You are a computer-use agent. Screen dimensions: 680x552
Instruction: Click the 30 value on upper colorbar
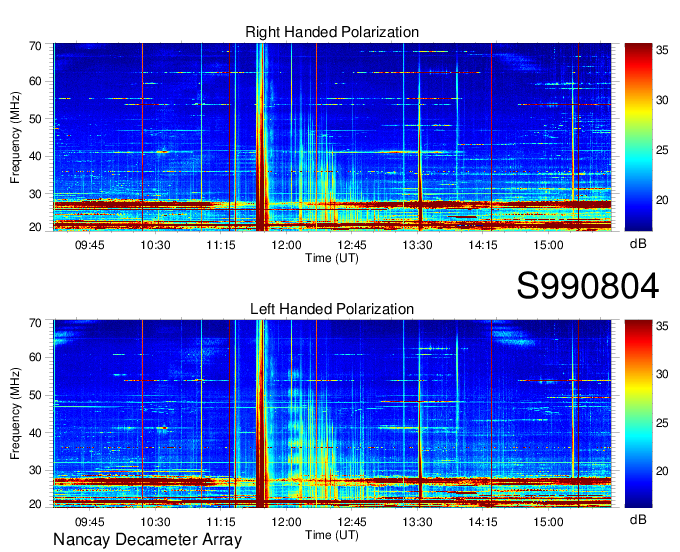click(662, 100)
